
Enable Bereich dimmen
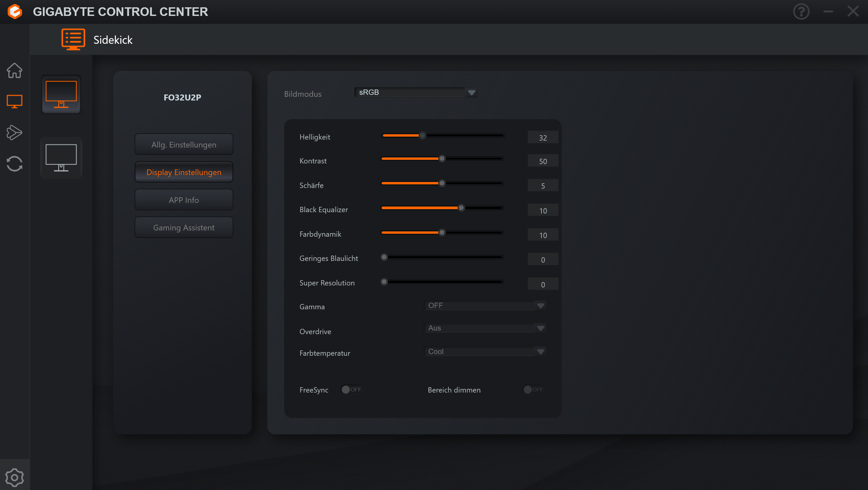coord(533,389)
